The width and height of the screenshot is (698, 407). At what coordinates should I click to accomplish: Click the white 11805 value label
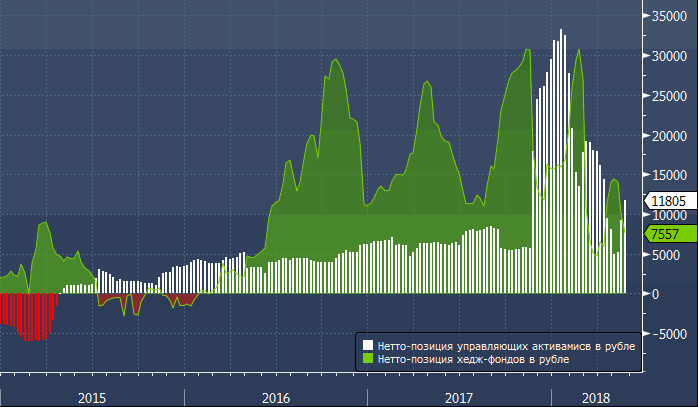667,201
